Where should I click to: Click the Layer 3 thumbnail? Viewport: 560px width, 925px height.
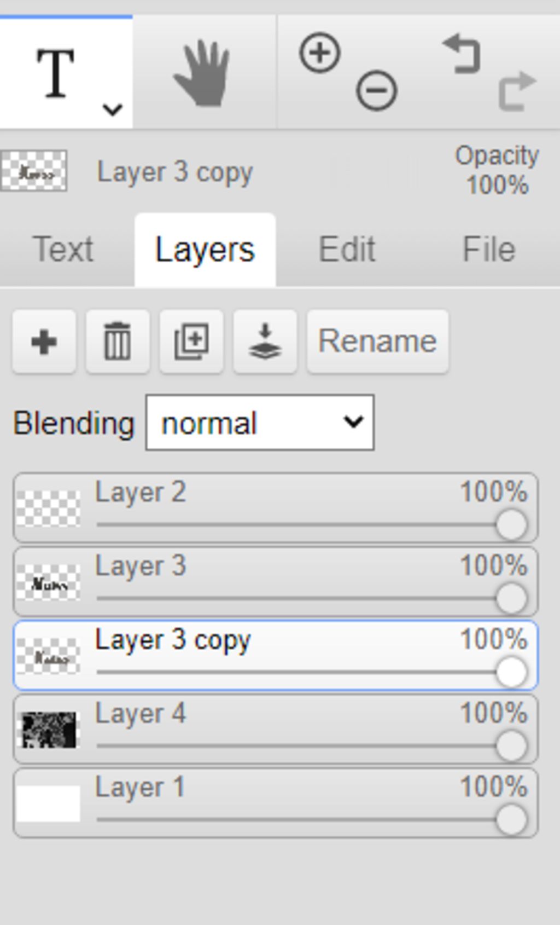(48, 583)
